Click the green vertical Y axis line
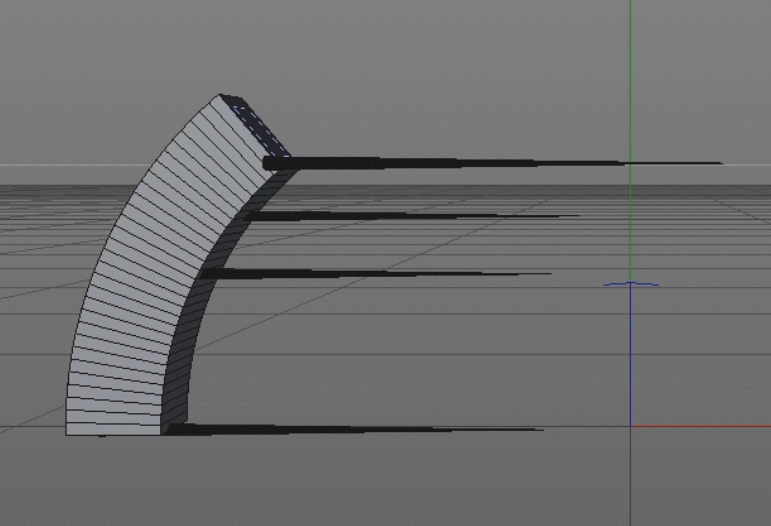 coord(630,140)
